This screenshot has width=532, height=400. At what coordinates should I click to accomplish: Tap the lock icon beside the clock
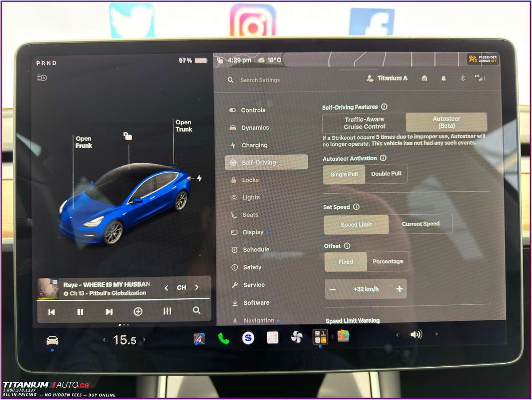coord(219,60)
